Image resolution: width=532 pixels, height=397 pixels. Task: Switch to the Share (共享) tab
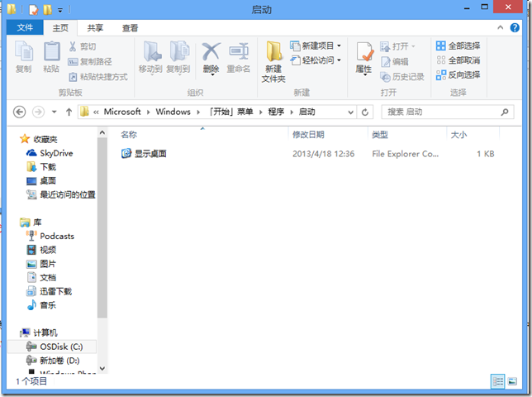coord(95,28)
